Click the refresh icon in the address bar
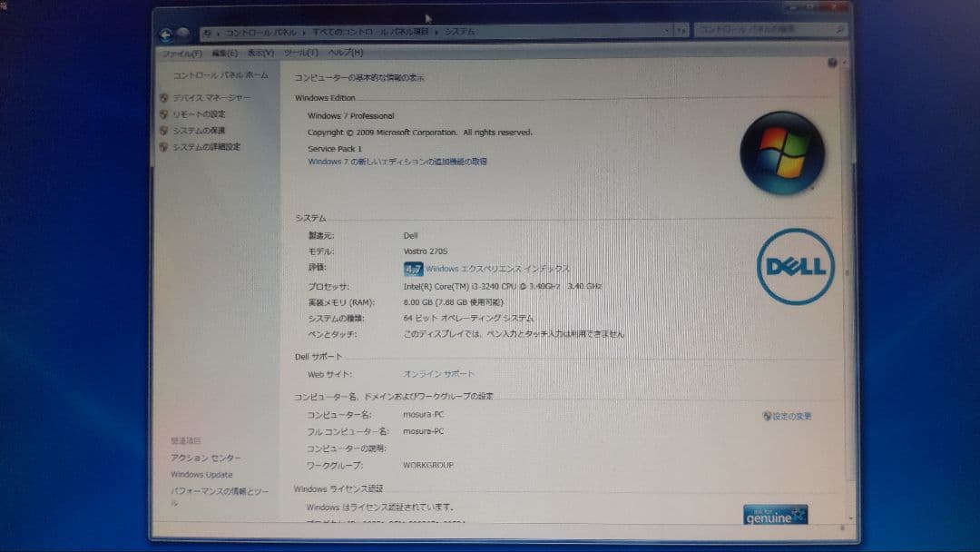The image size is (980, 552). tap(682, 30)
